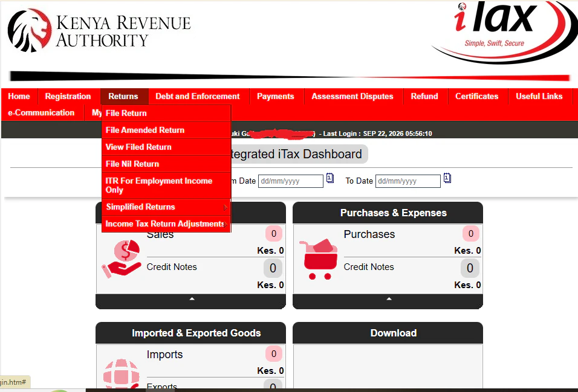Open the From Date calendar icon
Image resolution: width=578 pixels, height=392 pixels.
(x=330, y=178)
